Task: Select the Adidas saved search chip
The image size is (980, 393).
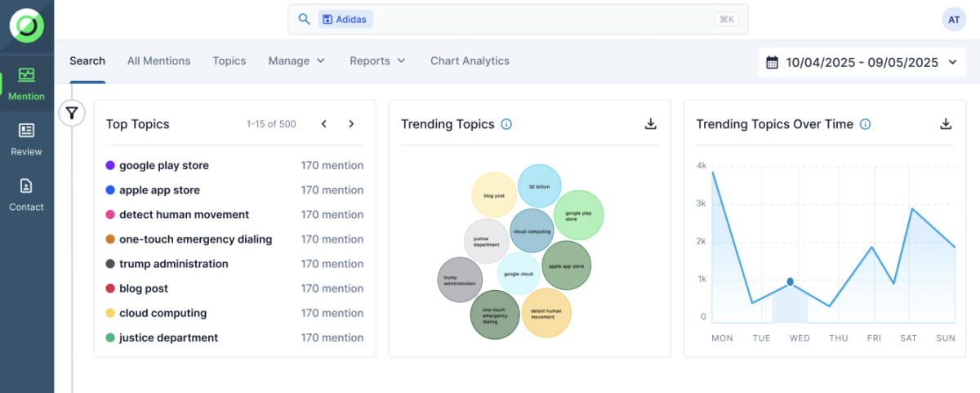Action: point(345,19)
